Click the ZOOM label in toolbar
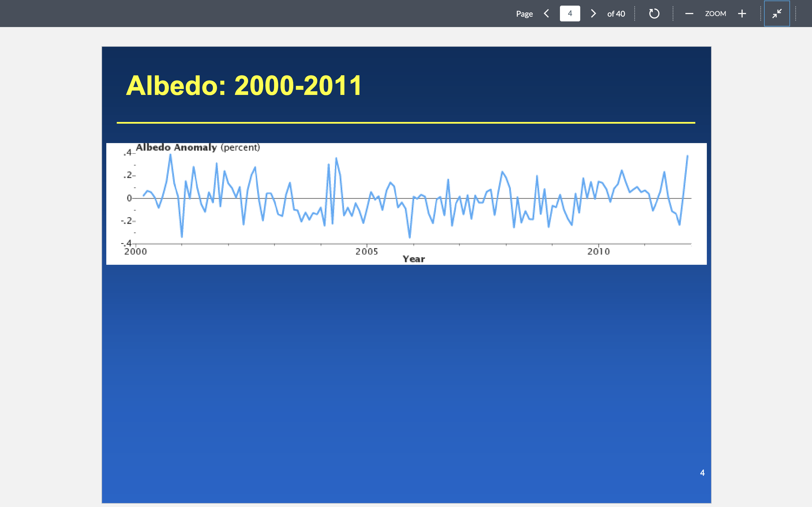The image size is (812, 507). point(715,14)
